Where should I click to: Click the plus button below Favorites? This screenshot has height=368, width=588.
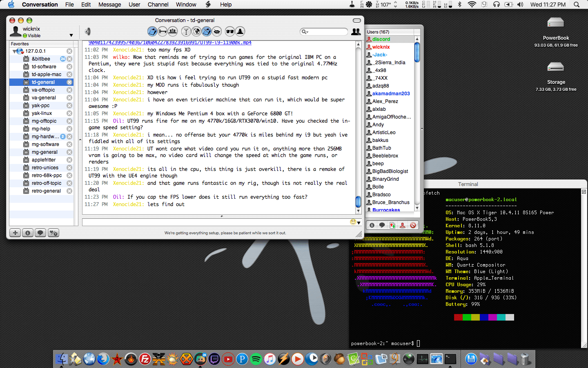(x=15, y=233)
